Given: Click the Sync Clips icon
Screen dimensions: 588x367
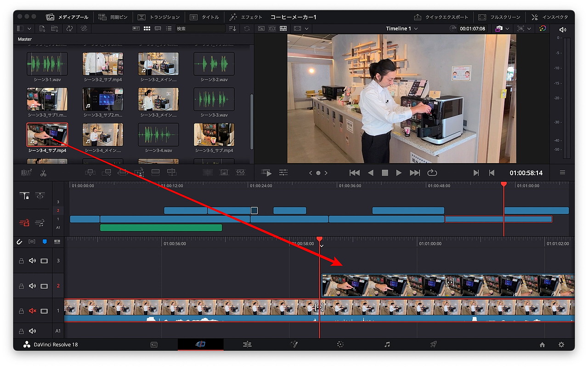Looking at the screenshot, I should (x=69, y=29).
